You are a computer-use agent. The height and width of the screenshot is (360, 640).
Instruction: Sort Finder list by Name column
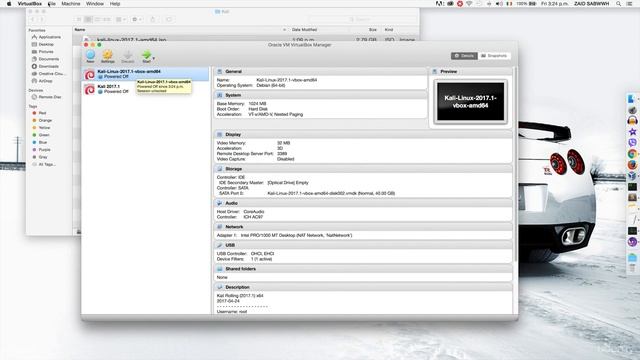[x=180, y=30]
